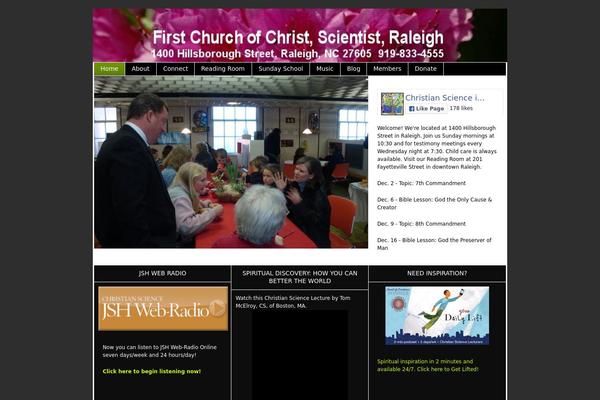Click the 'Watch this Christian Science Lecture' text
This screenshot has width=600, height=400.
pyautogui.click(x=293, y=302)
